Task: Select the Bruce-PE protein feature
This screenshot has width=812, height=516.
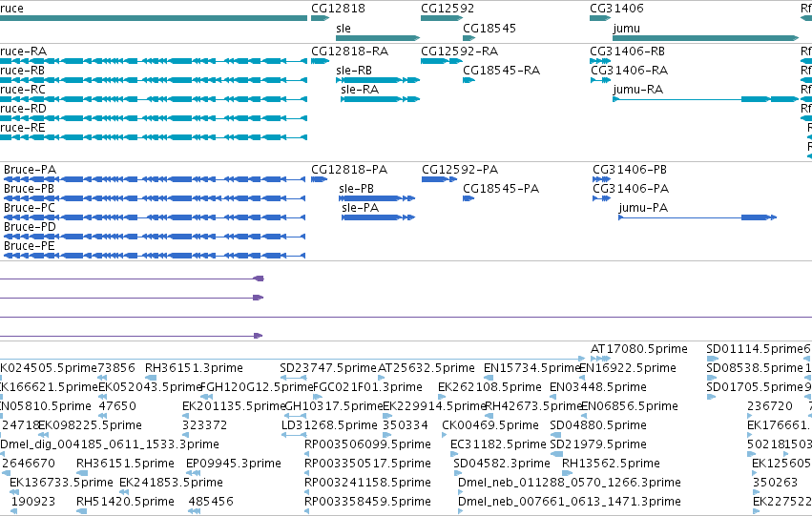Action: [155, 256]
